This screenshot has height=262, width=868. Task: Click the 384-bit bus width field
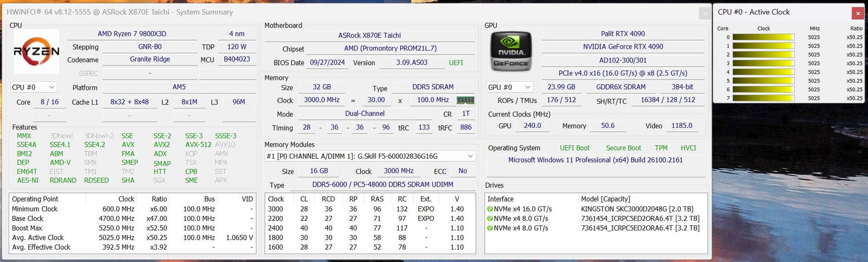coord(682,87)
